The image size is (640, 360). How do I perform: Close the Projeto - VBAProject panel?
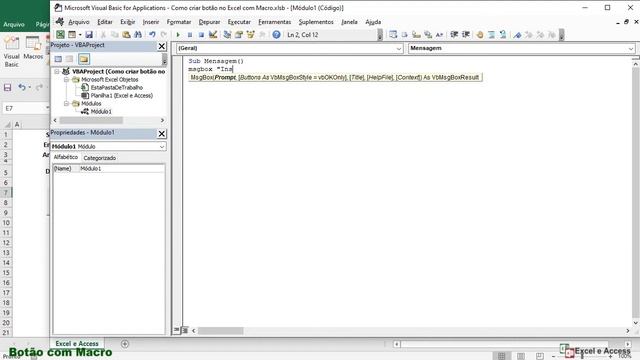pyautogui.click(x=162, y=46)
